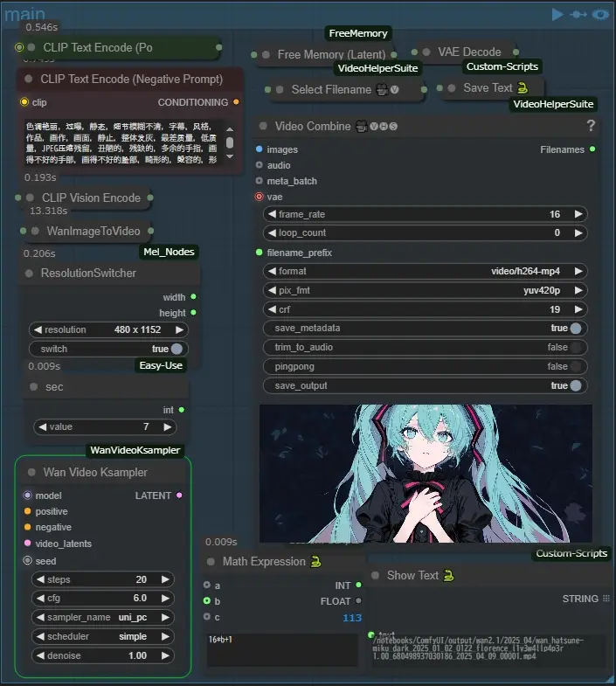Image resolution: width=616 pixels, height=686 pixels.
Task: Collapse the Wan Video Ksampler node via its title dot
Action: click(x=31, y=472)
